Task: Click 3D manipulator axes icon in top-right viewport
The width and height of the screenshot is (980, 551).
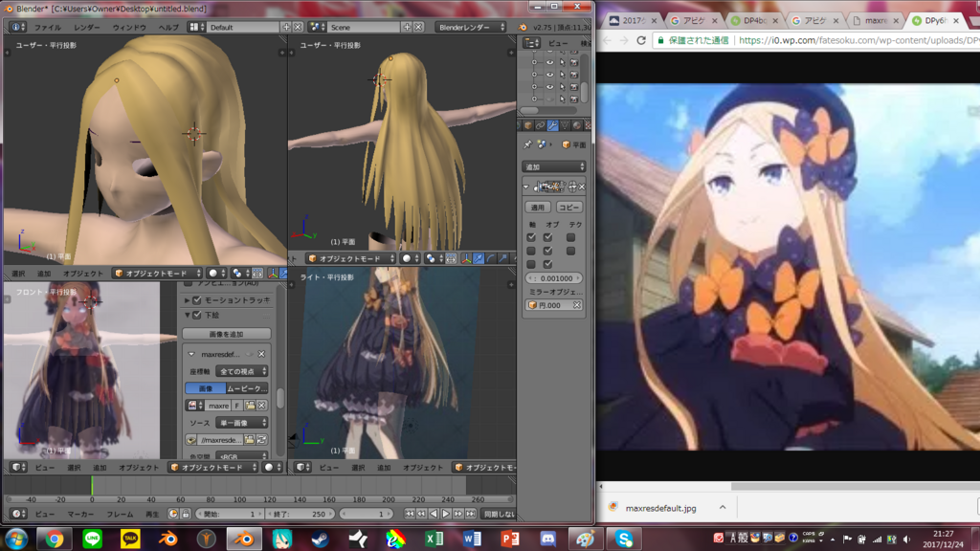Action: [466, 258]
